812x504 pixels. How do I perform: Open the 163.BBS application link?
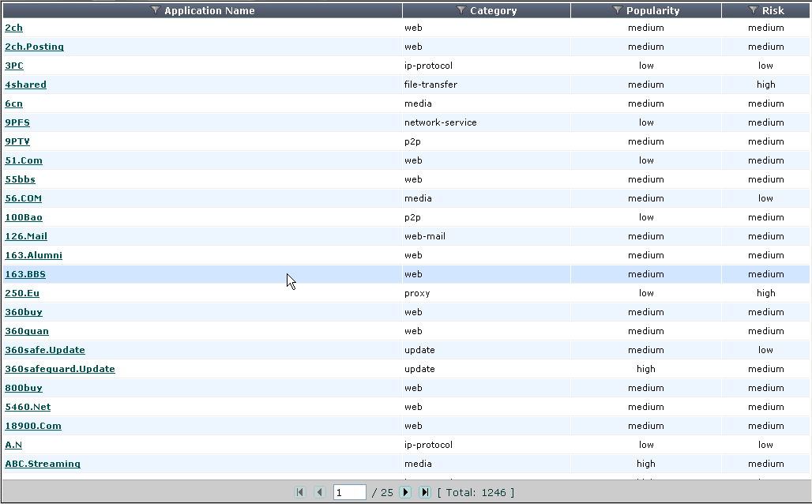point(25,274)
